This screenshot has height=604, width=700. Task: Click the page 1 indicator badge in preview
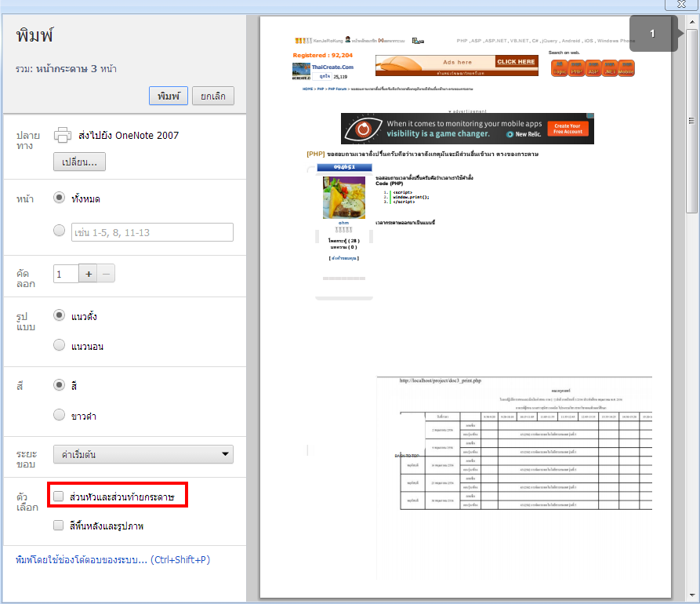click(x=654, y=34)
